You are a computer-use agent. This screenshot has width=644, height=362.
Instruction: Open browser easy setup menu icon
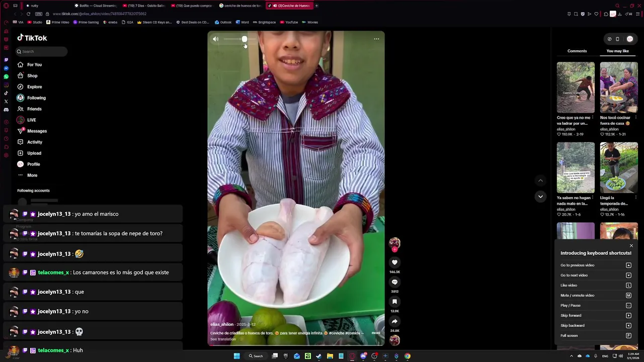pos(637,14)
